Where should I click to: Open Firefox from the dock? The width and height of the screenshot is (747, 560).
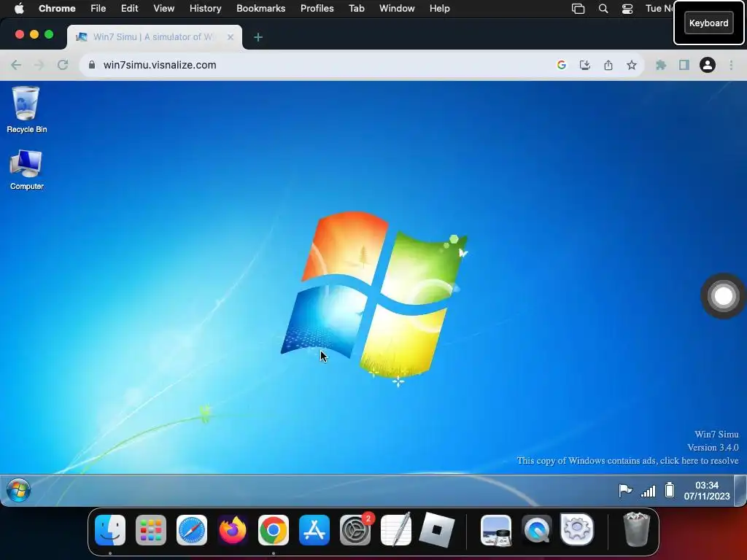click(233, 530)
